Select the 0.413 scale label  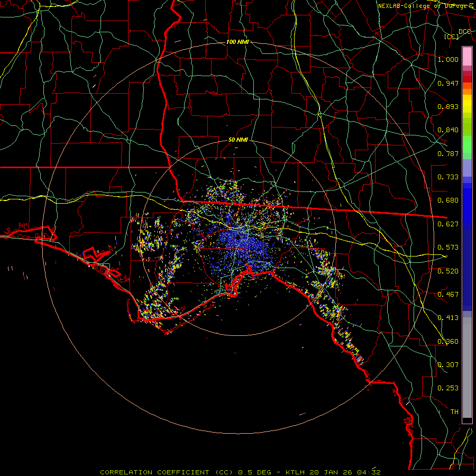(x=448, y=318)
